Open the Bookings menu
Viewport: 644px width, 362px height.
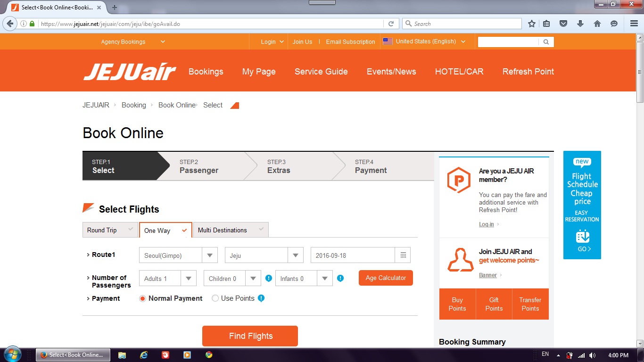click(206, 72)
